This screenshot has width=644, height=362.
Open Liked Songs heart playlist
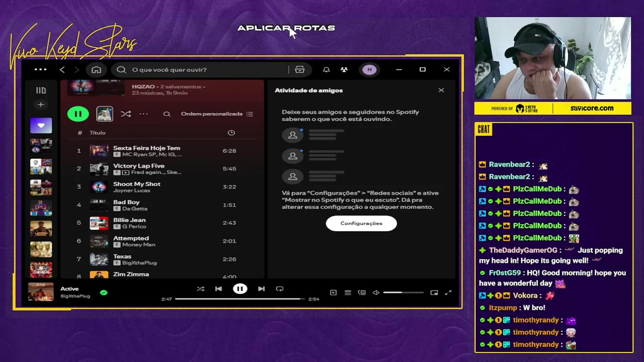pos(41,126)
